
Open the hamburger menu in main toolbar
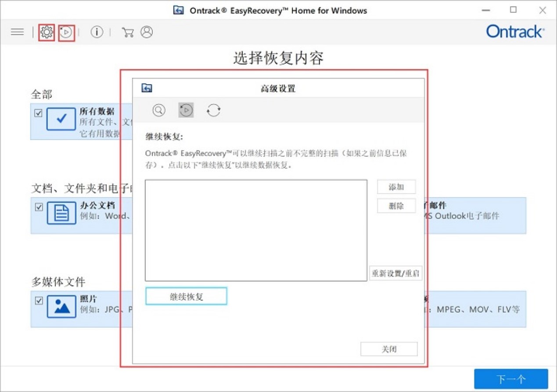coord(17,32)
